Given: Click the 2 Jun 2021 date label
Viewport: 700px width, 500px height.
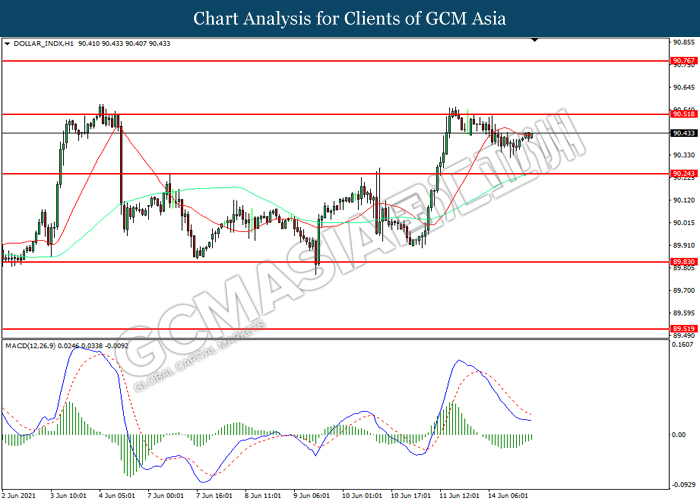Looking at the screenshot, I should pos(19,496).
